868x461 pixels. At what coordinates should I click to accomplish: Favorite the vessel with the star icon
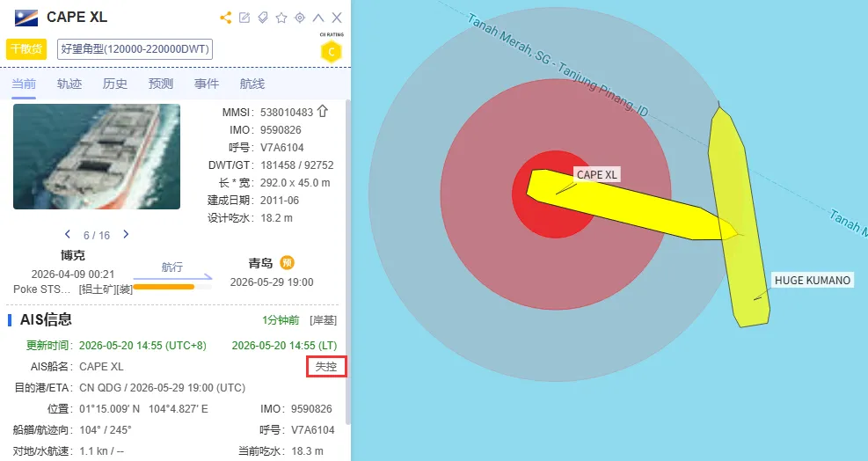click(281, 18)
